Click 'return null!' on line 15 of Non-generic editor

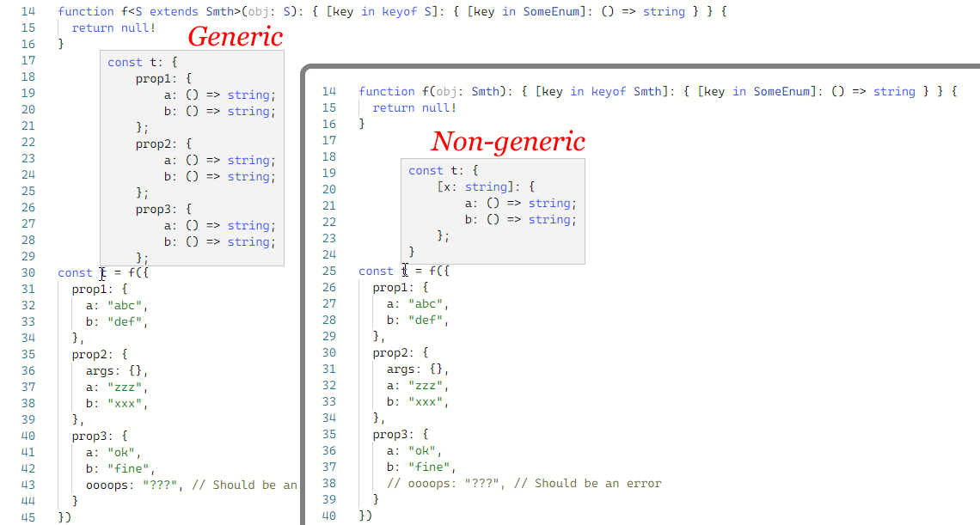[x=414, y=107]
